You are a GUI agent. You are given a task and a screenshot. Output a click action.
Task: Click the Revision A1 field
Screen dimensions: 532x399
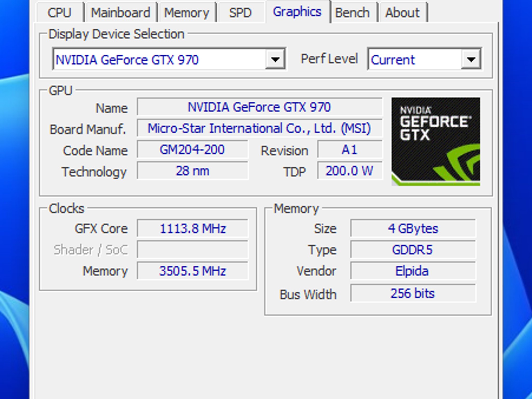click(x=350, y=149)
